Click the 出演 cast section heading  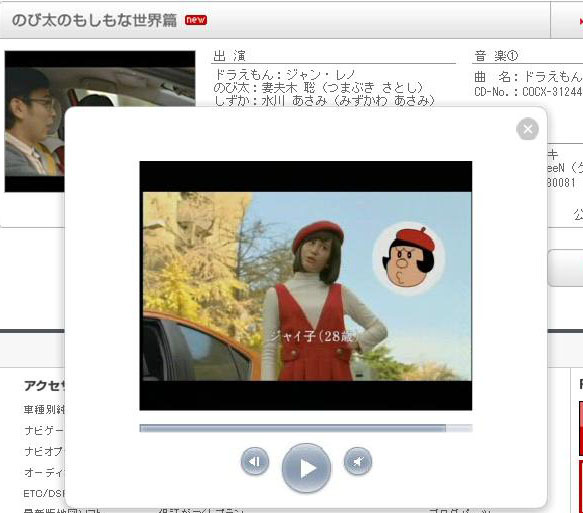pyautogui.click(x=229, y=56)
